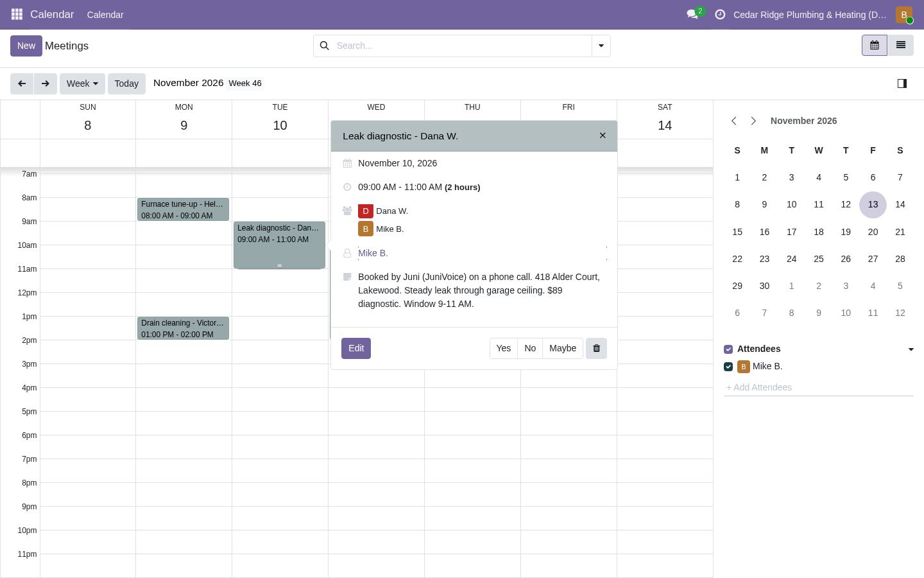Switch to list view icon

pyautogui.click(x=900, y=46)
